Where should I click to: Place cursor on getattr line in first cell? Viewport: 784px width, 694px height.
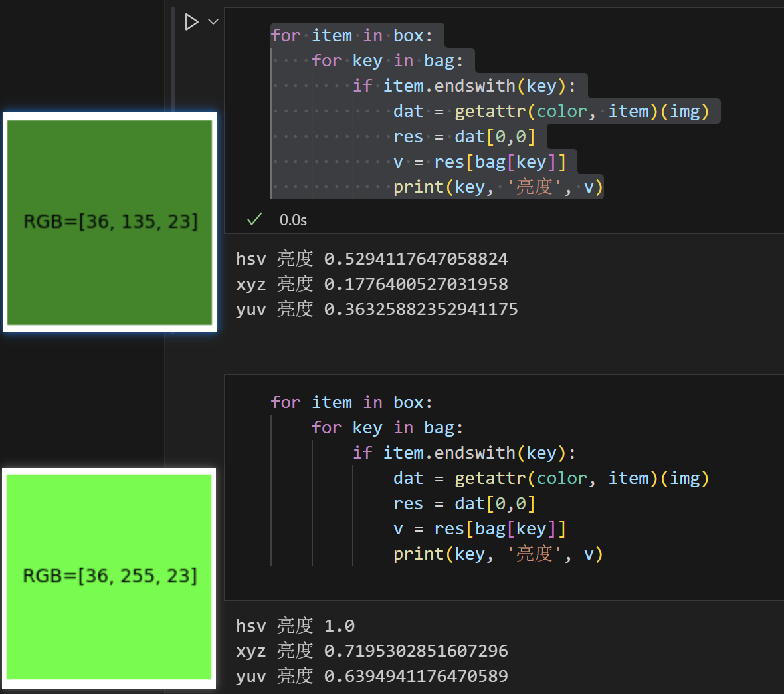click(x=551, y=111)
